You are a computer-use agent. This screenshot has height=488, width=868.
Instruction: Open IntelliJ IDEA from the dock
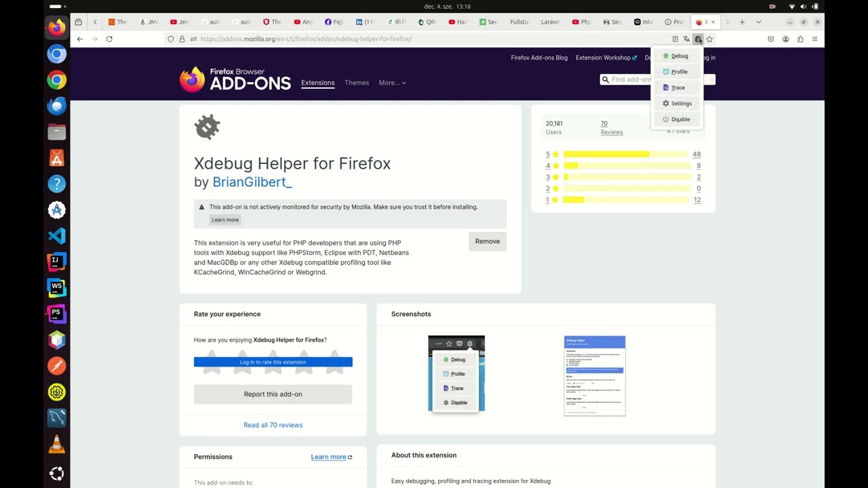(x=57, y=262)
